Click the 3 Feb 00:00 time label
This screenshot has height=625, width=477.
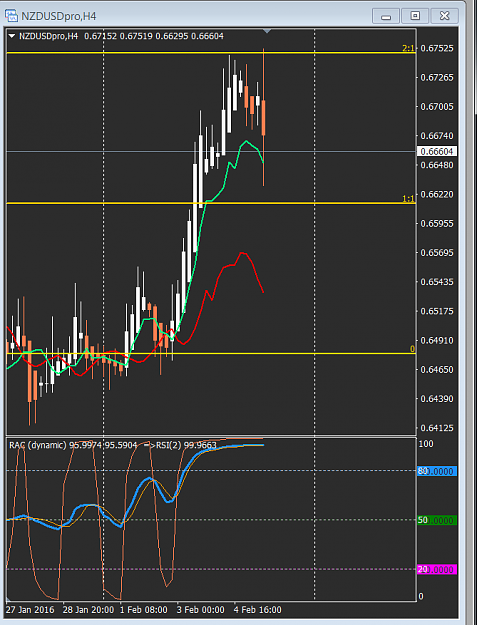pos(200,610)
